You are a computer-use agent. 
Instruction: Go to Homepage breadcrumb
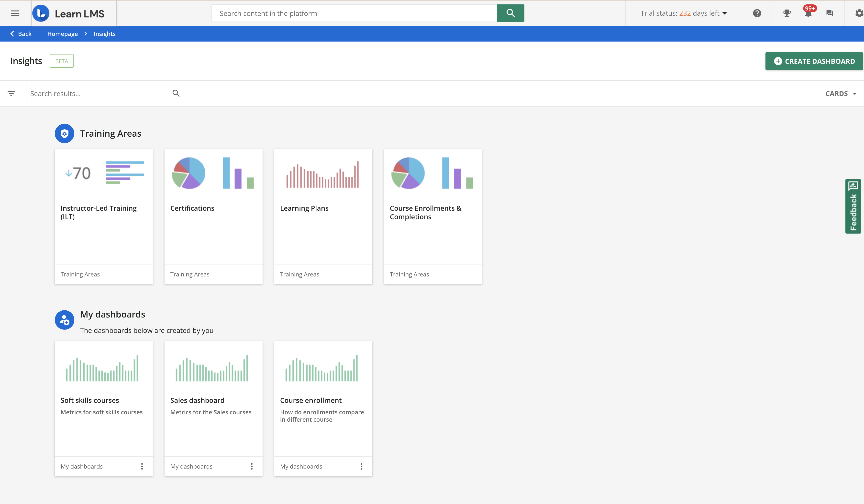[62, 33]
